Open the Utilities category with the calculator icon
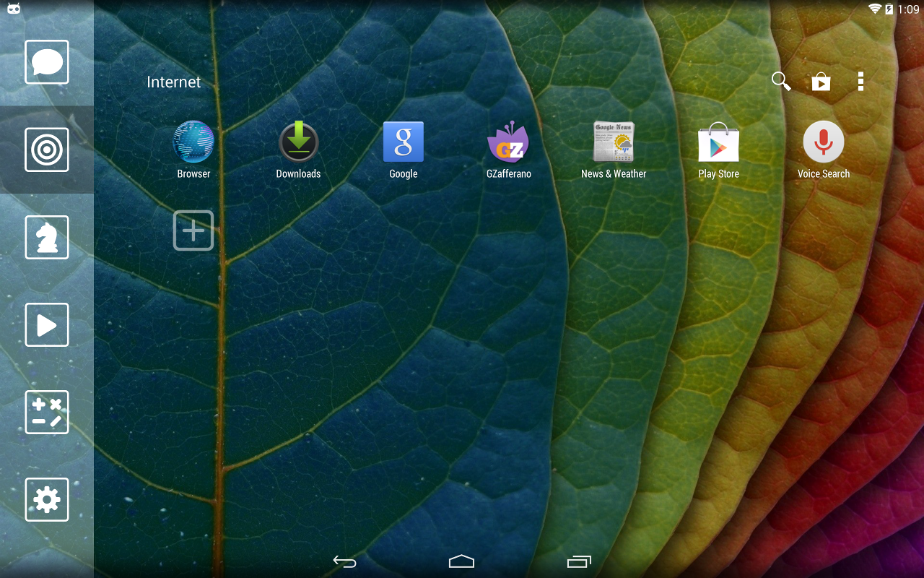 pyautogui.click(x=46, y=412)
